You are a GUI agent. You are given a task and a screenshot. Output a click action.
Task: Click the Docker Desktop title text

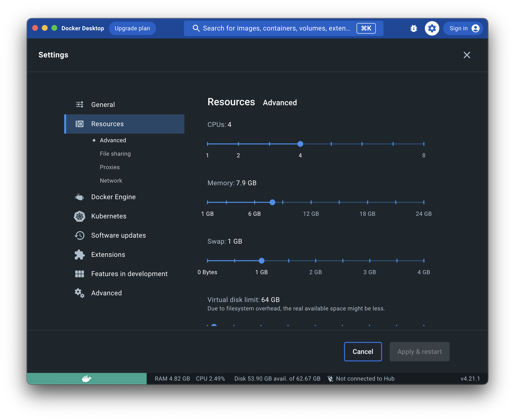click(x=82, y=28)
